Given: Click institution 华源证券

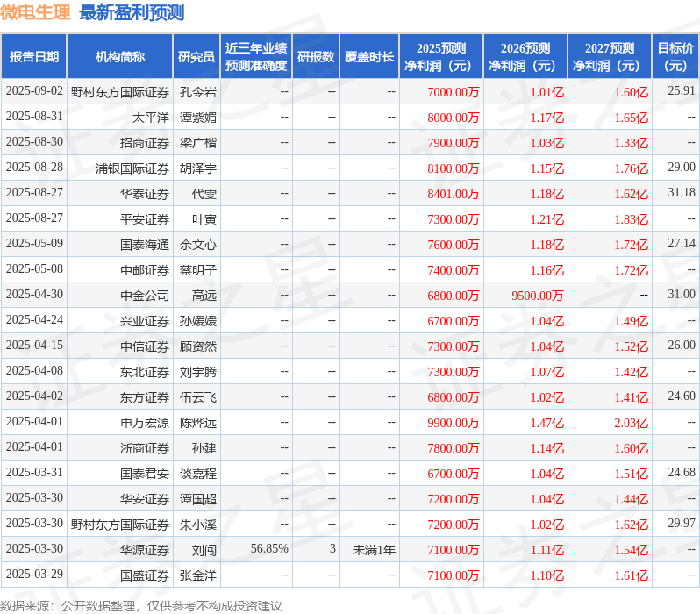Looking at the screenshot, I should [x=145, y=551].
